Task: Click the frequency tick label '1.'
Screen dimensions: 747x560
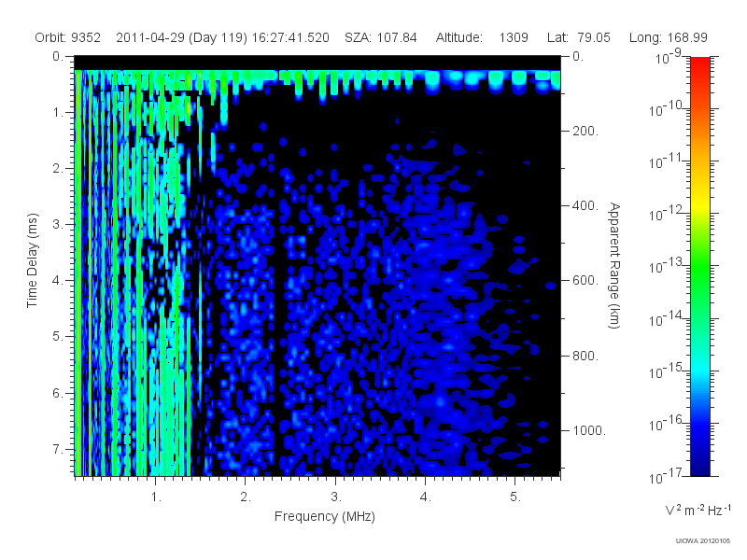Action: click(156, 497)
